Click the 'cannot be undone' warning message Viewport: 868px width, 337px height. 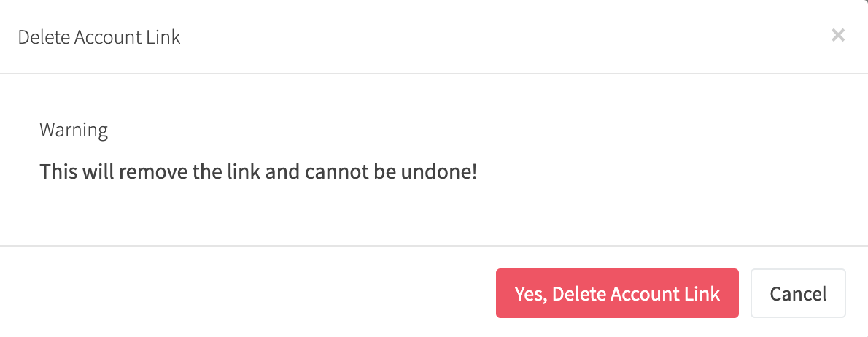coord(258,173)
